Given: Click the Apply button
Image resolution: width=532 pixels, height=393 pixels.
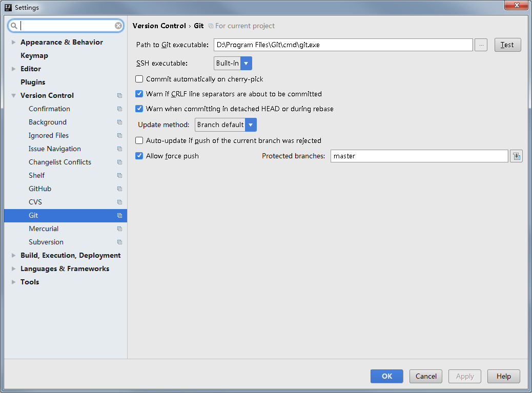Looking at the screenshot, I should click(x=465, y=377).
